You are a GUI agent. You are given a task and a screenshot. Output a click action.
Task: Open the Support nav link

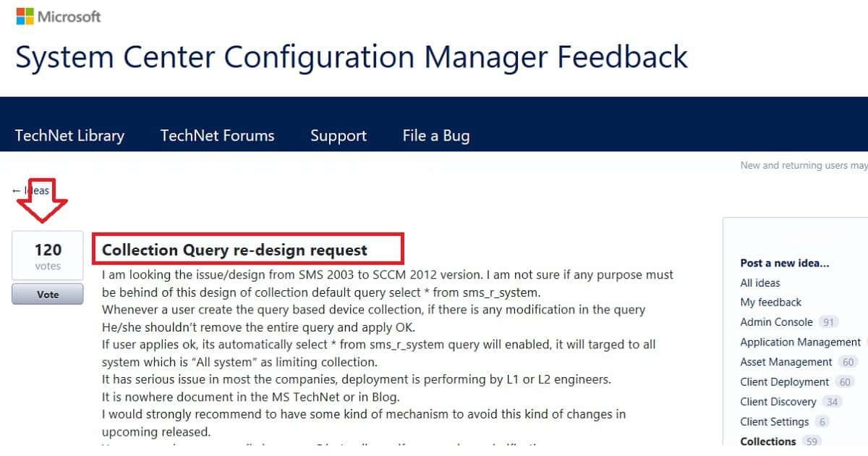coord(339,135)
